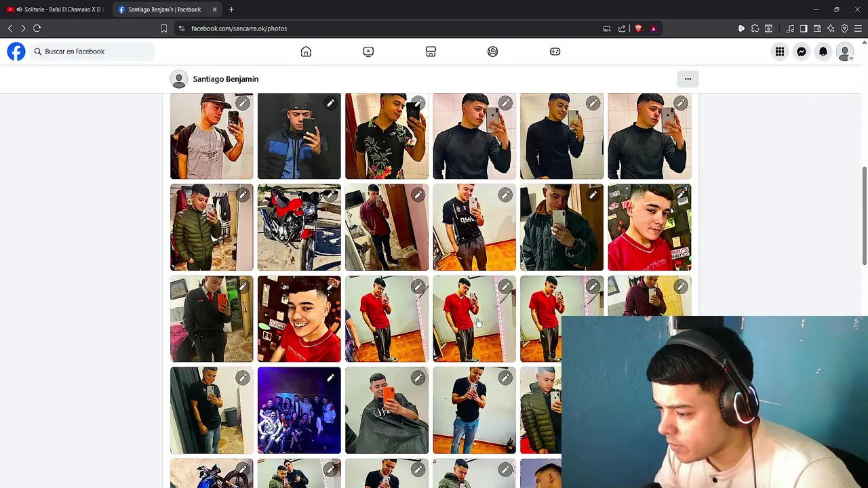868x488 pixels.
Task: Open the green puffer jacket selfie photo
Action: coord(212,228)
